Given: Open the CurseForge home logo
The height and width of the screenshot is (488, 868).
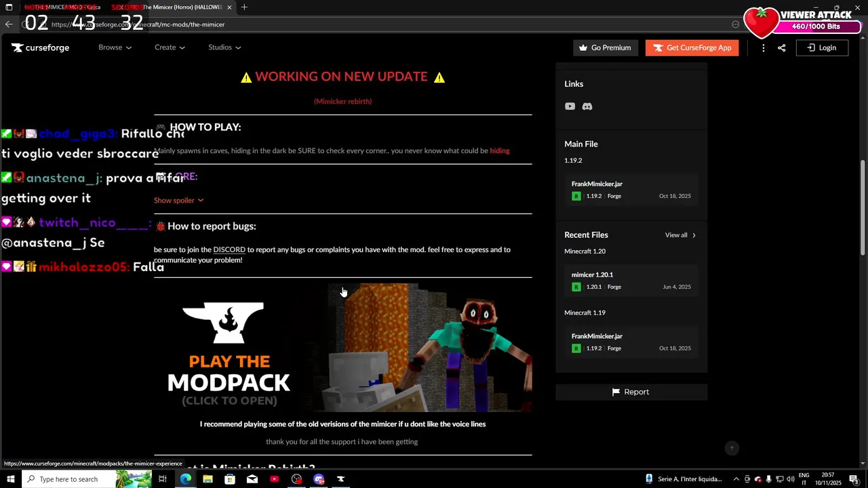Looking at the screenshot, I should [40, 47].
